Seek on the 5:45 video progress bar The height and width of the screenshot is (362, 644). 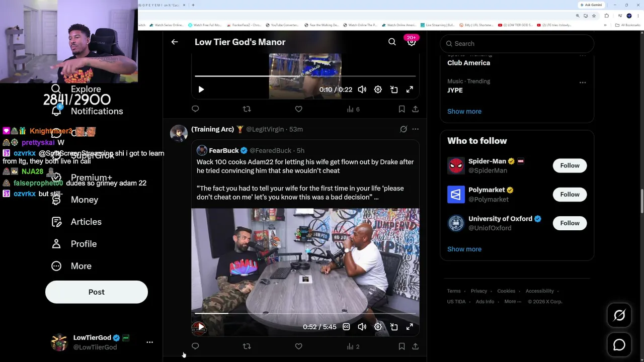(x=305, y=313)
